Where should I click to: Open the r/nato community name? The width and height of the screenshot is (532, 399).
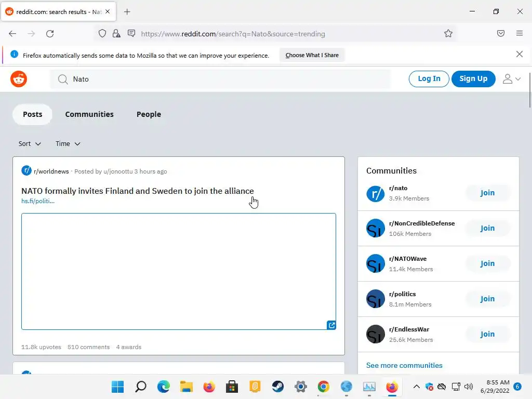(398, 188)
